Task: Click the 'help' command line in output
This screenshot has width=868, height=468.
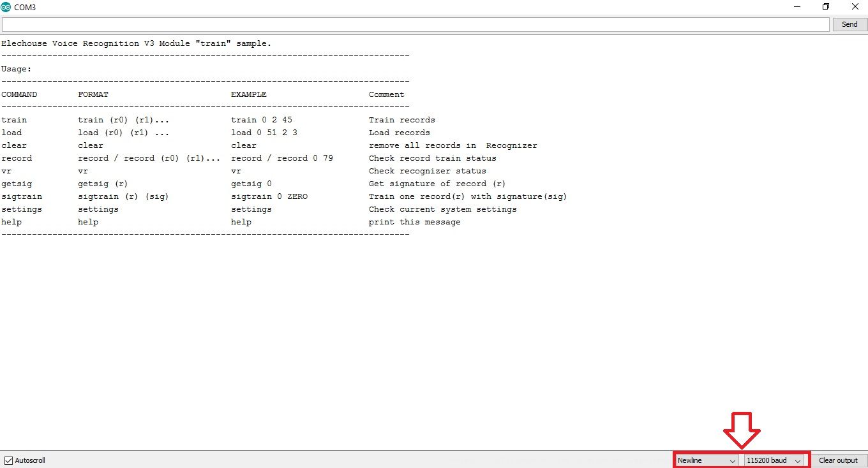Action: 10,221
